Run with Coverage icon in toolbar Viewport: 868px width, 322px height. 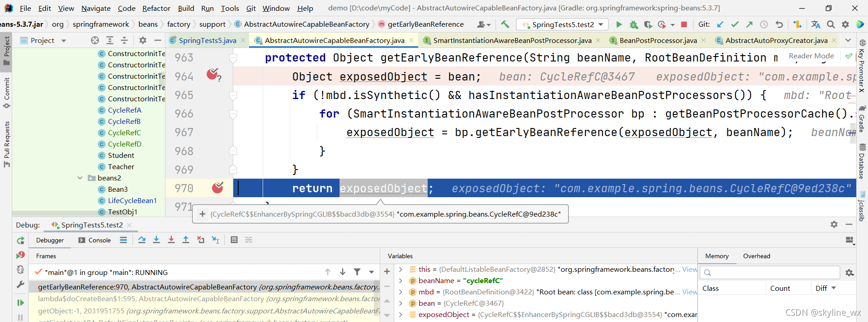click(x=648, y=24)
